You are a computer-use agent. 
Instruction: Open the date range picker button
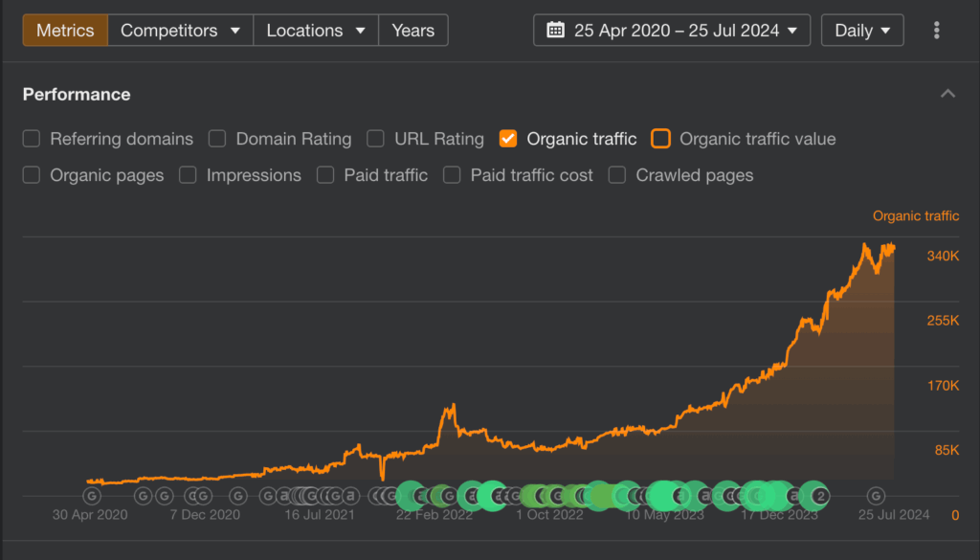pos(672,31)
